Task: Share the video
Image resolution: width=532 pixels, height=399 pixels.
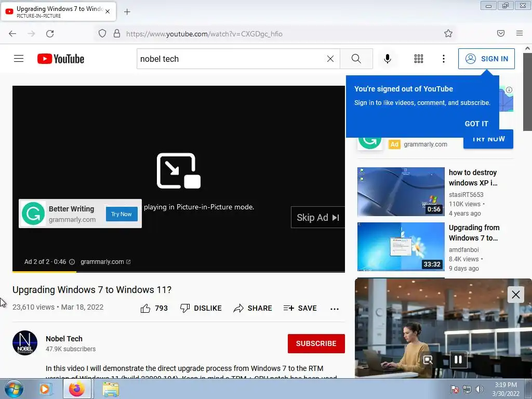Action: (x=253, y=308)
